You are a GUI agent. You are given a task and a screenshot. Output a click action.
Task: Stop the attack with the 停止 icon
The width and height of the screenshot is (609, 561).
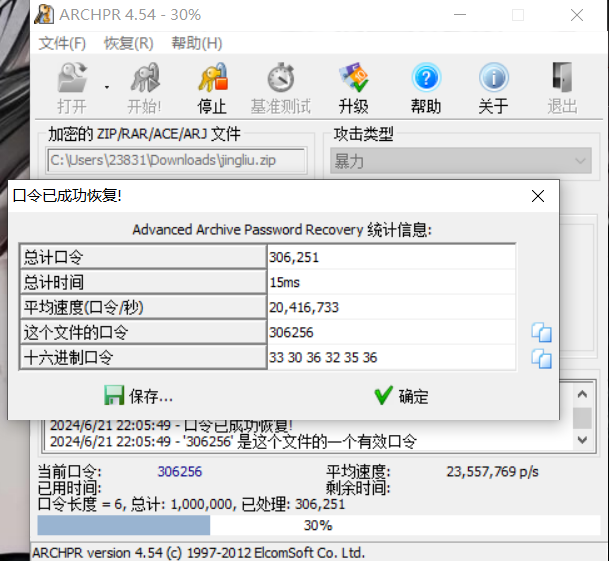point(213,78)
